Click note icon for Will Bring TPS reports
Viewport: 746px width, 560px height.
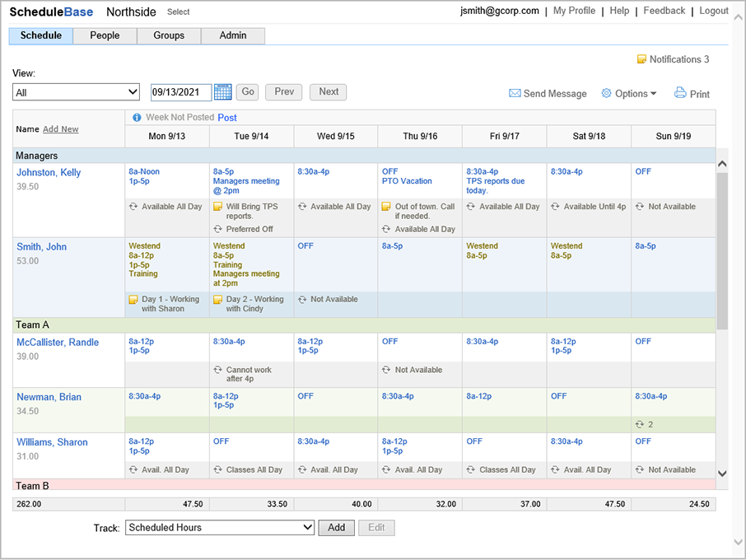218,207
